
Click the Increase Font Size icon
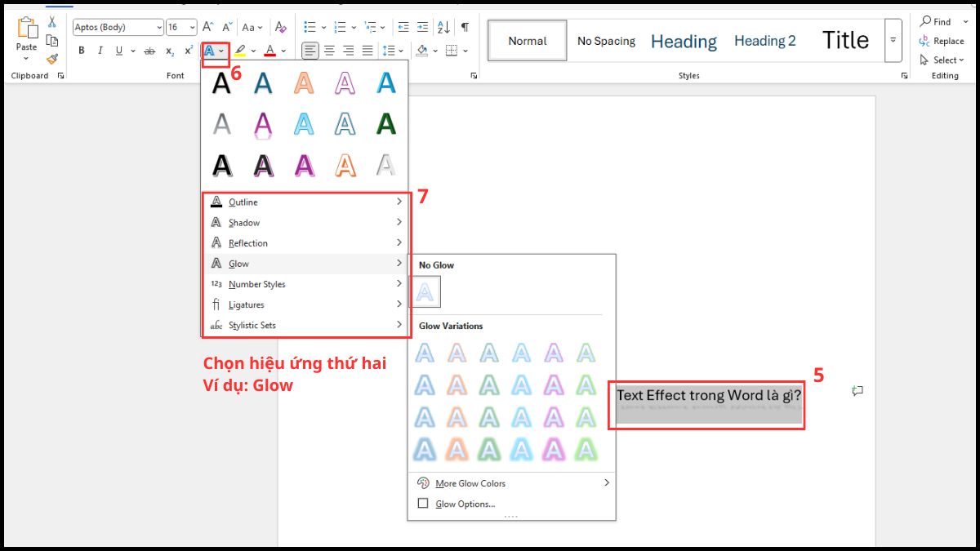click(x=208, y=27)
